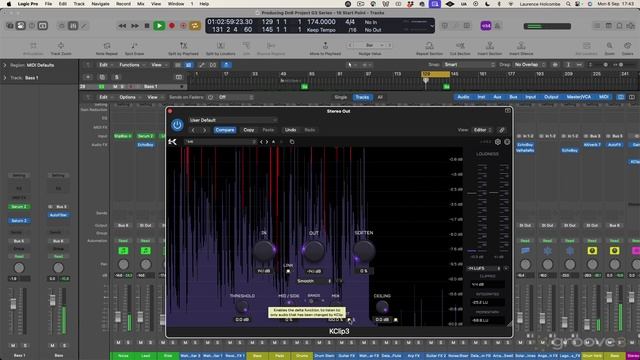This screenshot has width=640, height=360.
Task: Click the Rewind button in transport
Action: (x=122, y=26)
